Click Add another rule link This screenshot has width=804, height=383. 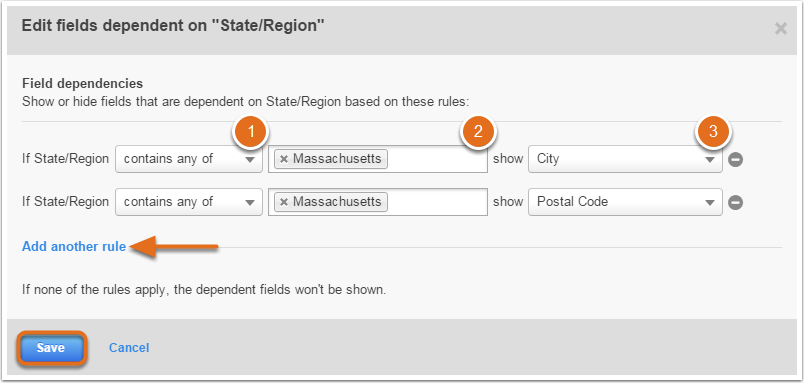click(74, 247)
